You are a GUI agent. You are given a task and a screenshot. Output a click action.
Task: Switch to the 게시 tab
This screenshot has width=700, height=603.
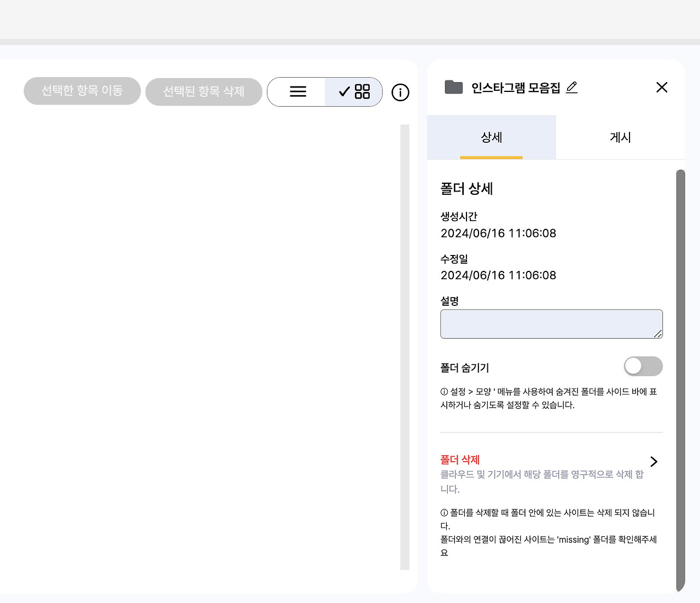[x=620, y=137]
